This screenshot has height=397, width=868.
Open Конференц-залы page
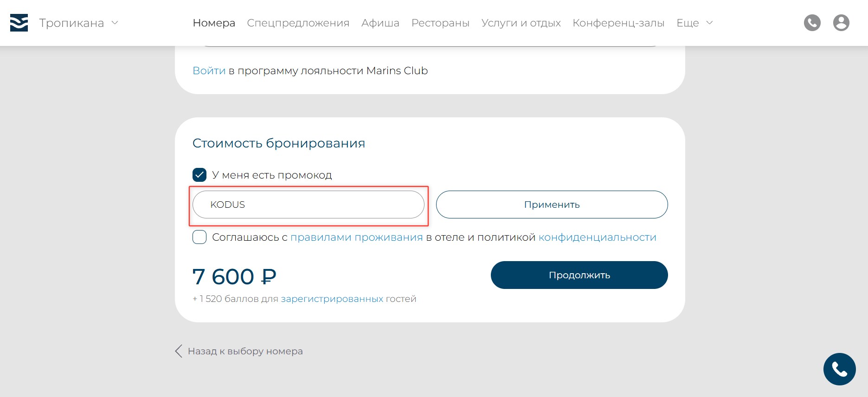[618, 23]
